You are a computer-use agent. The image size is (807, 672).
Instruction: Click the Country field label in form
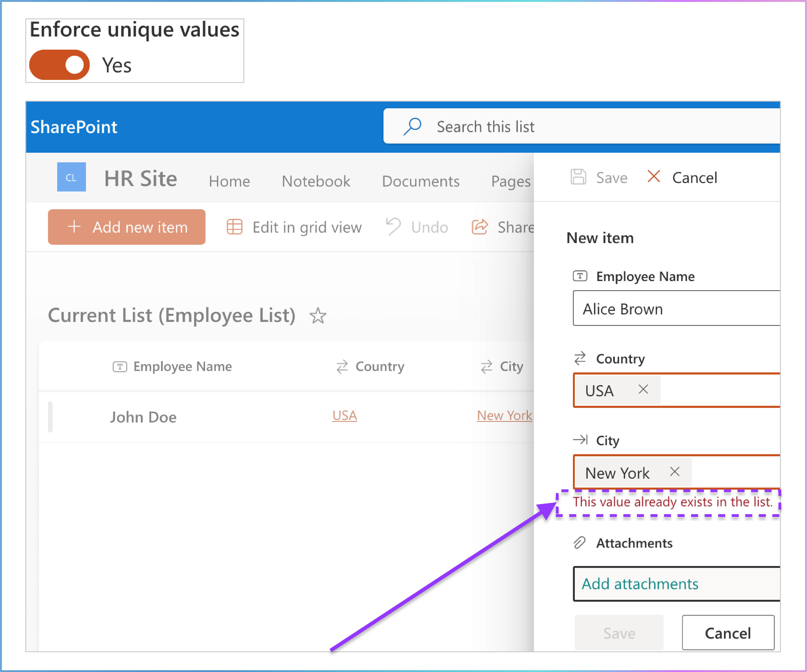click(x=620, y=359)
